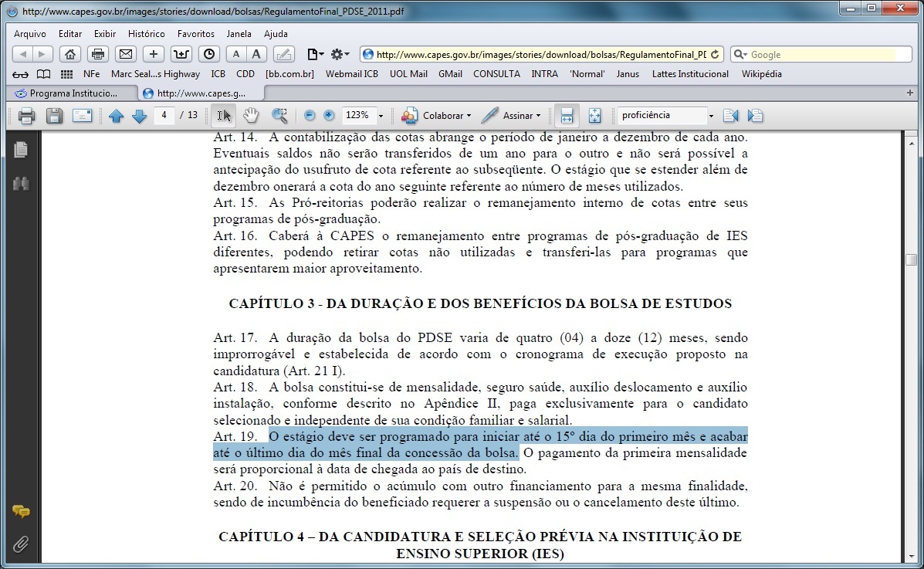Open the Arquivo menu

(30, 34)
